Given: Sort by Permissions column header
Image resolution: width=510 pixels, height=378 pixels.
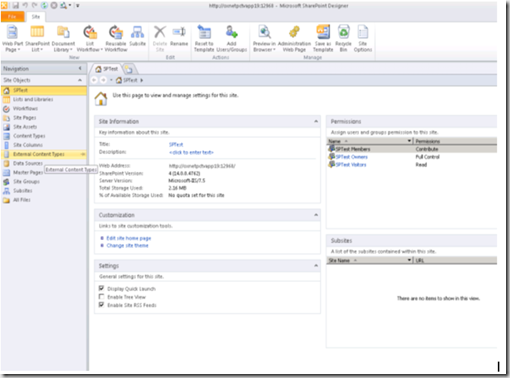Looking at the screenshot, I should [x=455, y=141].
